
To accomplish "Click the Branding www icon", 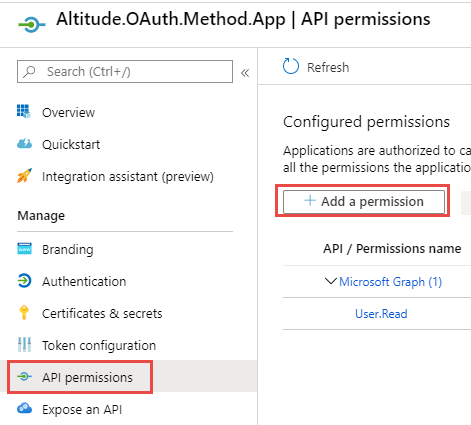I will point(24,249).
